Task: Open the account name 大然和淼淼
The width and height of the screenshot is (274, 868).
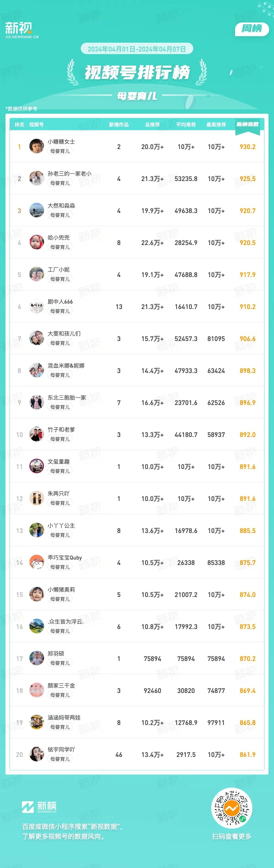Action: [x=61, y=206]
